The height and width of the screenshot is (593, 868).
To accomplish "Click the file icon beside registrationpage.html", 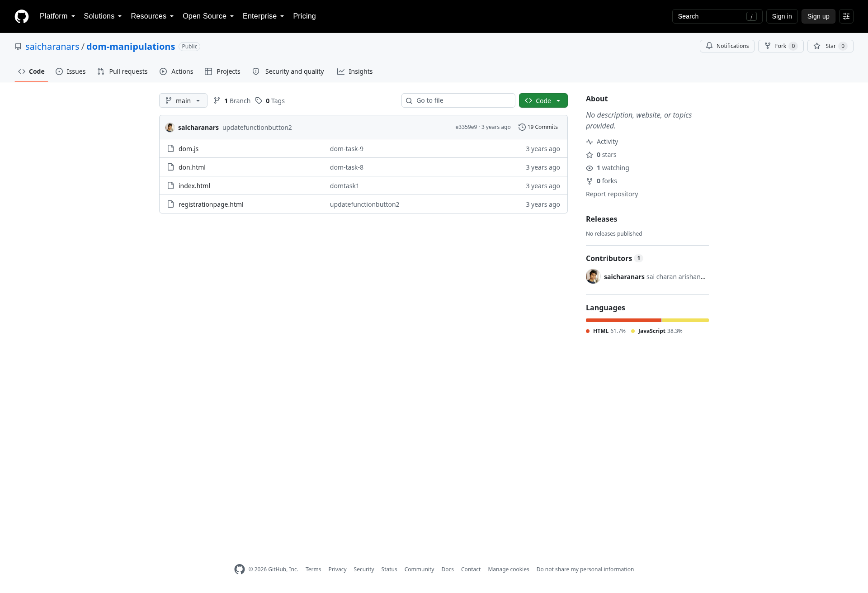I will click(170, 204).
